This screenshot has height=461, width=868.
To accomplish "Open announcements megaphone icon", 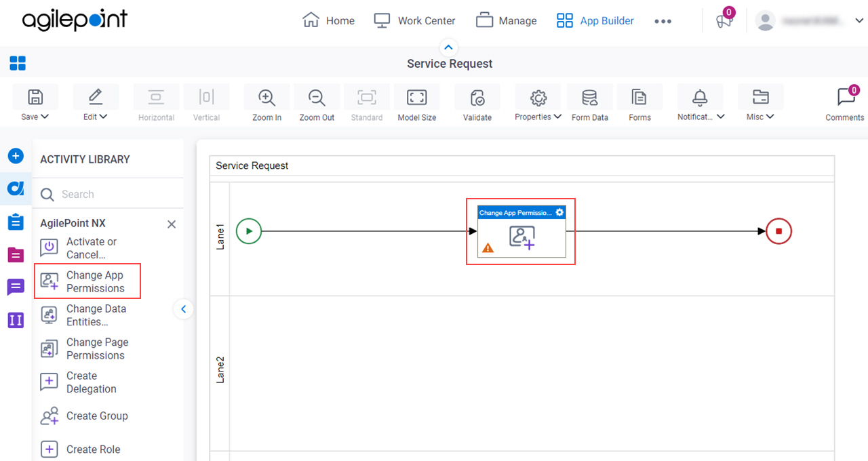I will (x=724, y=20).
